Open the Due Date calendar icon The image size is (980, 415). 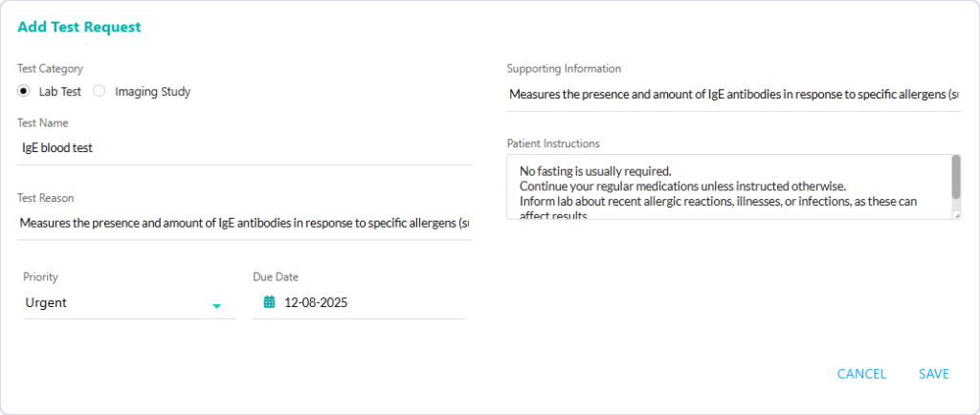[269, 303]
